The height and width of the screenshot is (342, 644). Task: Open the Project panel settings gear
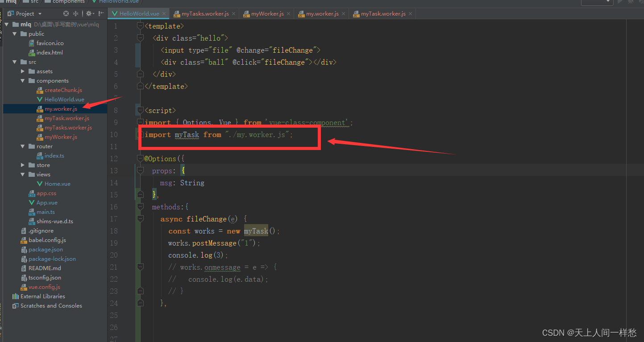(x=90, y=14)
